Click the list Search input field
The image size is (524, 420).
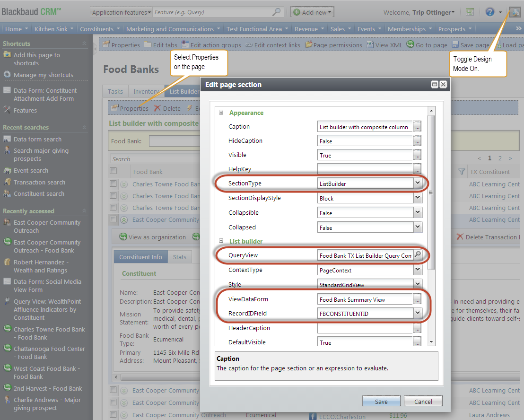pyautogui.click(x=155, y=158)
